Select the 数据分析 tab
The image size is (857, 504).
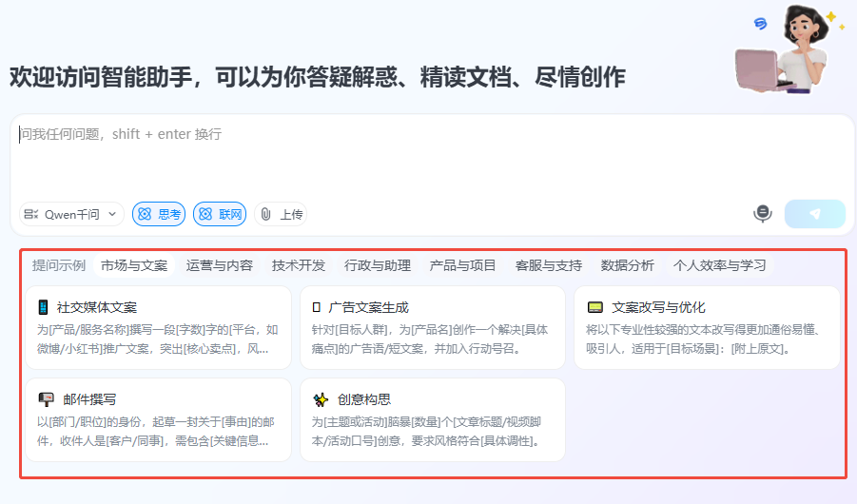coord(628,265)
